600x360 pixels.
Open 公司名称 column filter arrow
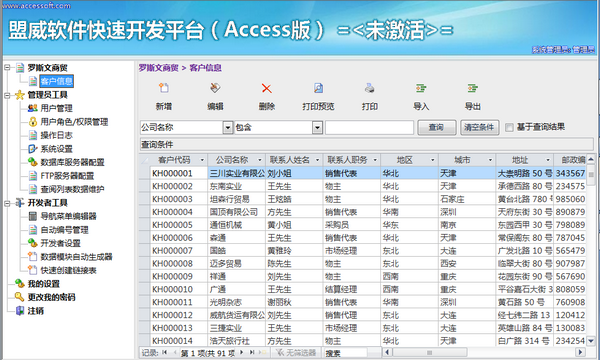point(260,160)
